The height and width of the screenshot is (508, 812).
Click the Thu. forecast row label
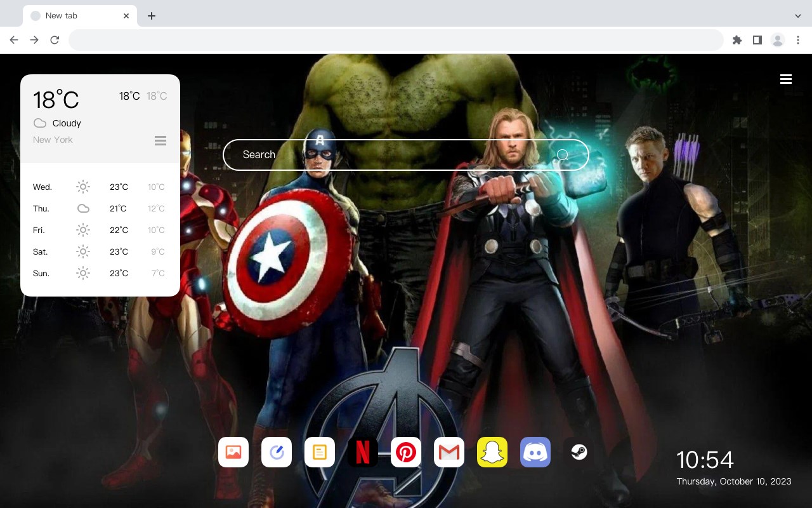point(41,208)
